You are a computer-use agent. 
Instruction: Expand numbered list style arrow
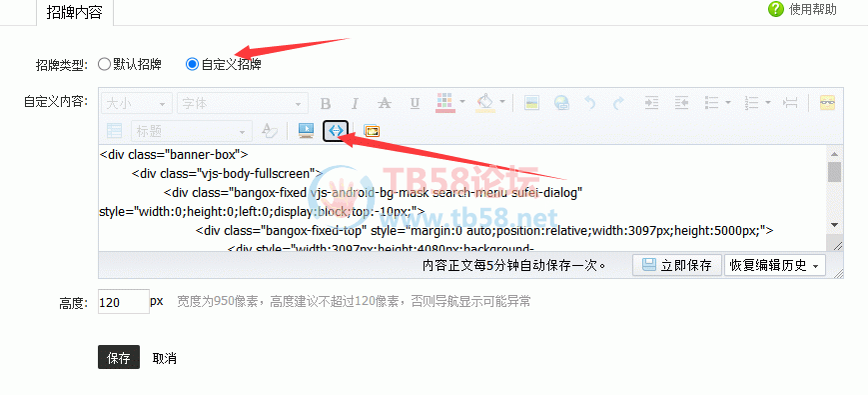coord(768,102)
